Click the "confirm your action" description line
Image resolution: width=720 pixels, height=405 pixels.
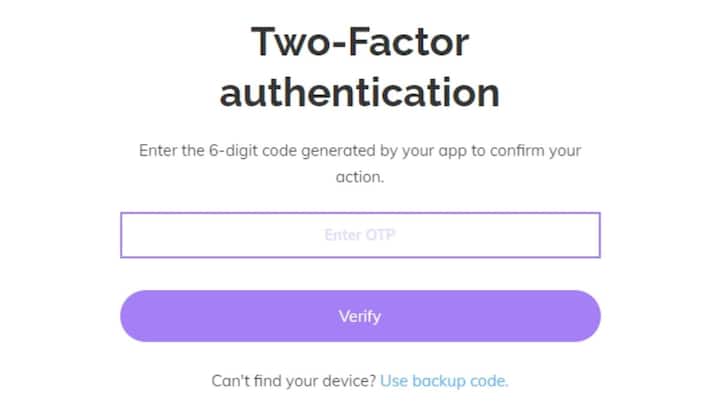click(360, 179)
